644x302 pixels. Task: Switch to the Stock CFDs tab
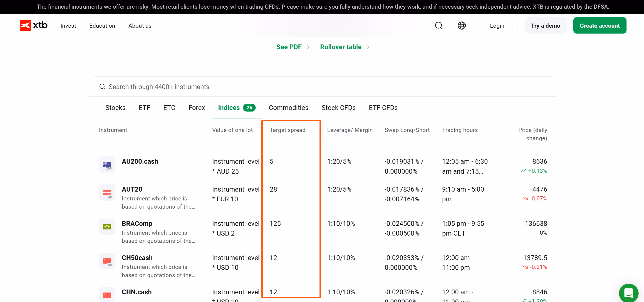click(x=339, y=107)
